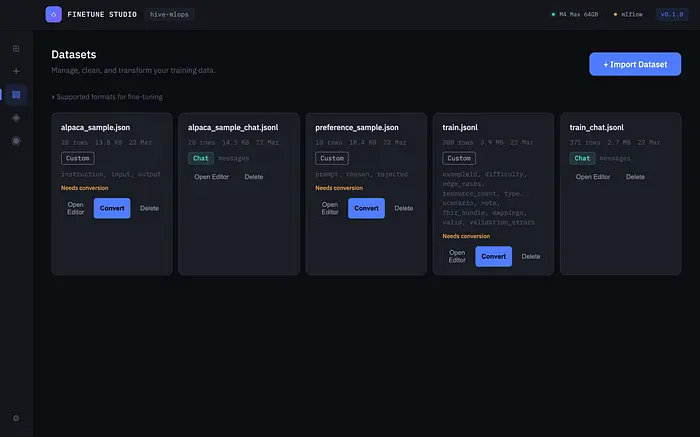
Task: Click the mlflow status indicator
Action: 628,15
